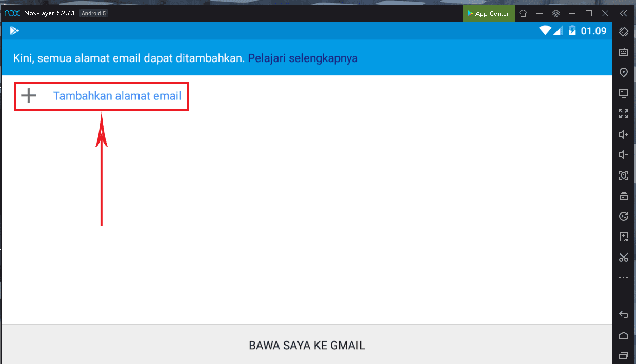
Task: Expand more tools with three dots
Action: click(624, 278)
